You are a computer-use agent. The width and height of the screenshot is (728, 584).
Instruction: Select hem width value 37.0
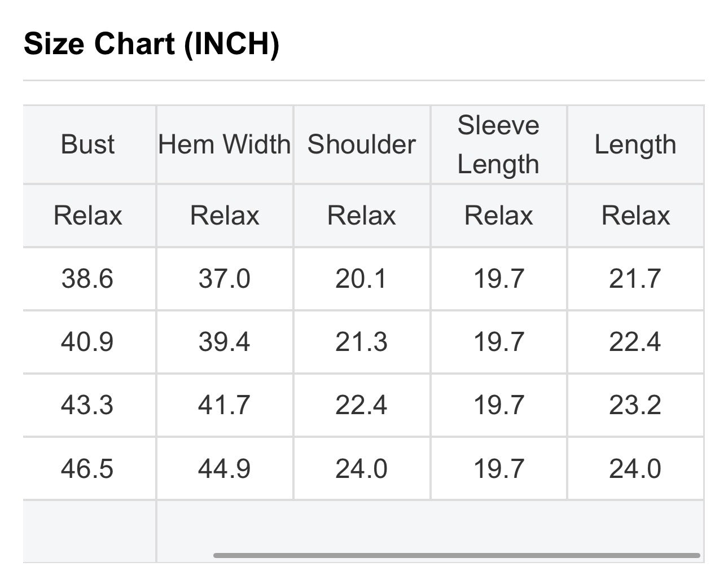[225, 279]
